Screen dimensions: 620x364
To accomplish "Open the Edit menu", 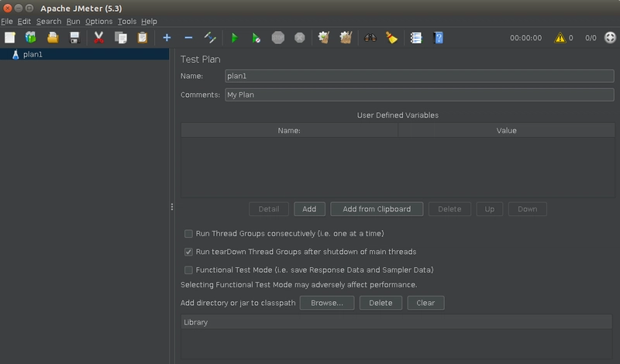I will (x=24, y=22).
